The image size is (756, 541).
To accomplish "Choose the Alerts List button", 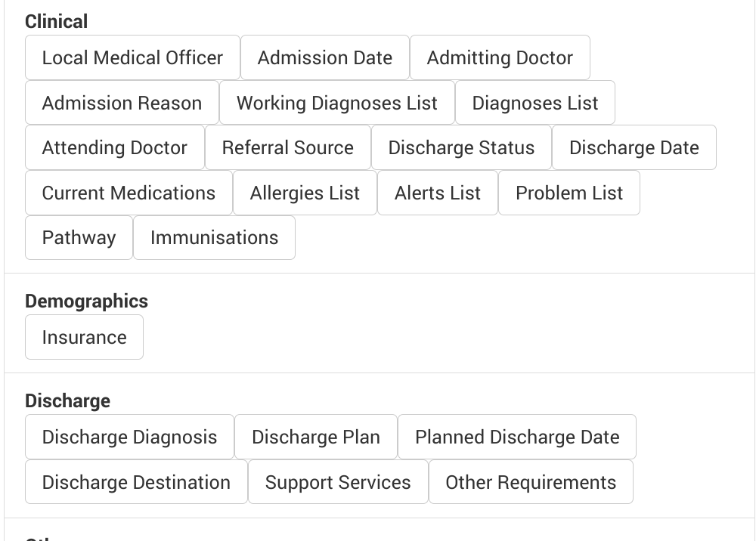I will click(437, 193).
